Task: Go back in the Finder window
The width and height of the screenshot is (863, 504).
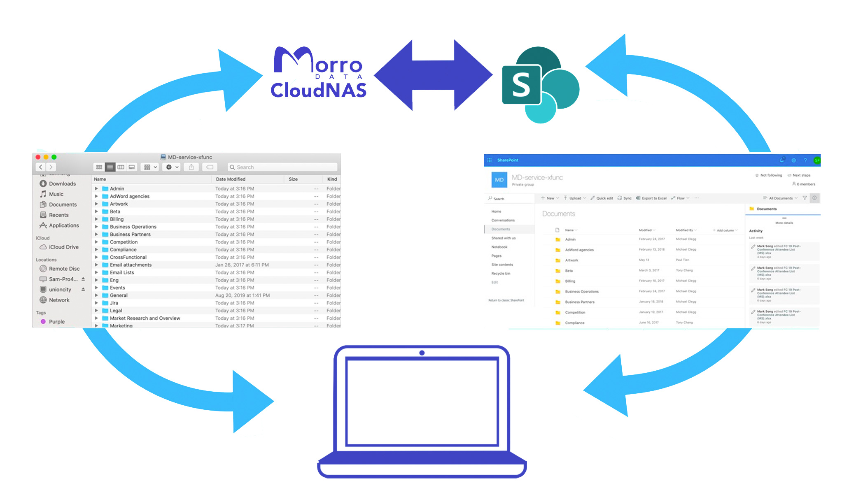Action: [x=41, y=167]
